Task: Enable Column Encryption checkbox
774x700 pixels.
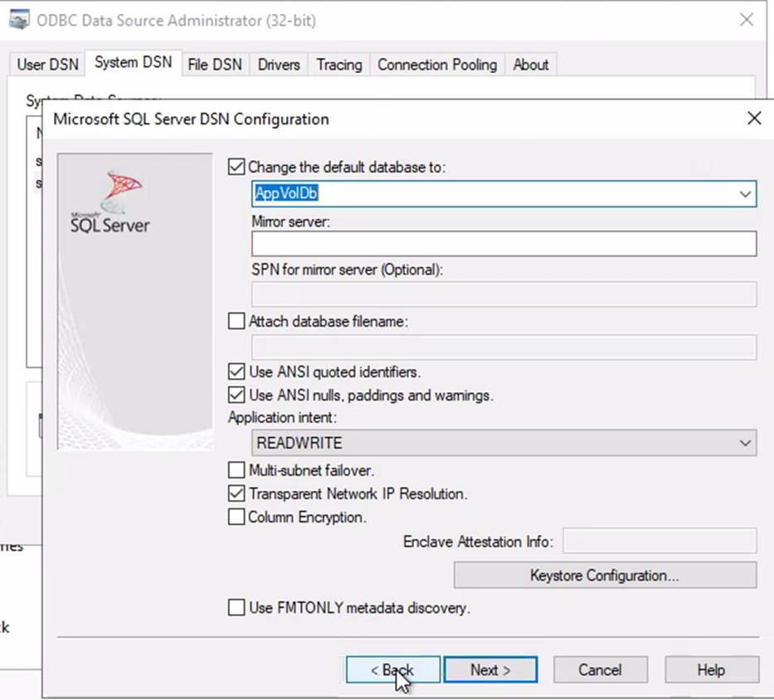Action: 236,517
